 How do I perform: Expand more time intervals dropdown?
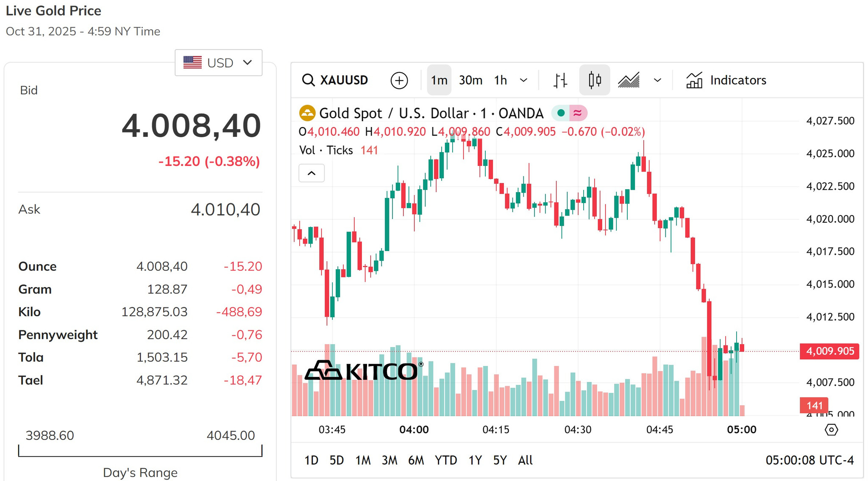tap(524, 80)
